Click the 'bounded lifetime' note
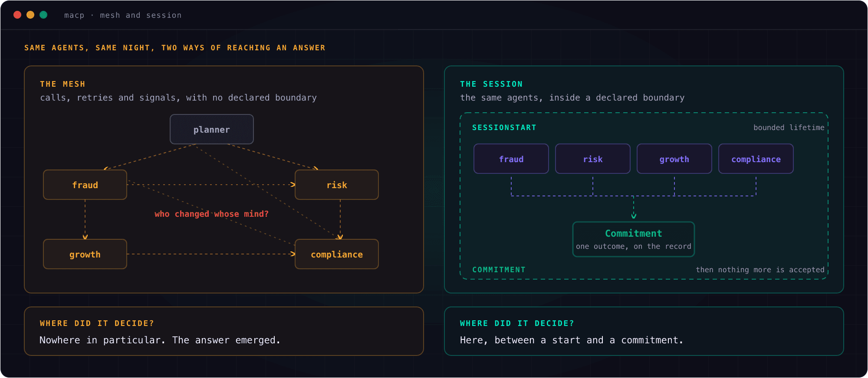The height and width of the screenshot is (378, 868). [789, 127]
